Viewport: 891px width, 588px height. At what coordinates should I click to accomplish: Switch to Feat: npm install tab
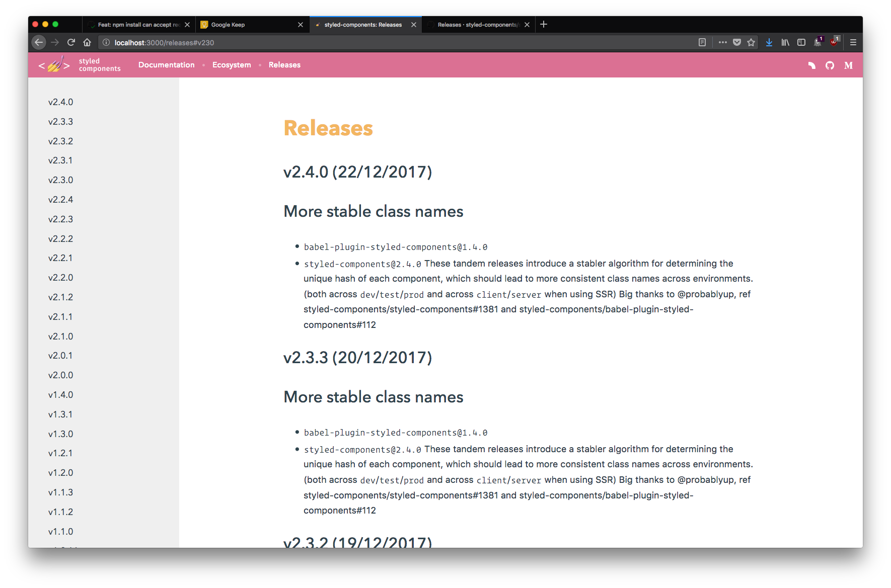[x=138, y=25]
